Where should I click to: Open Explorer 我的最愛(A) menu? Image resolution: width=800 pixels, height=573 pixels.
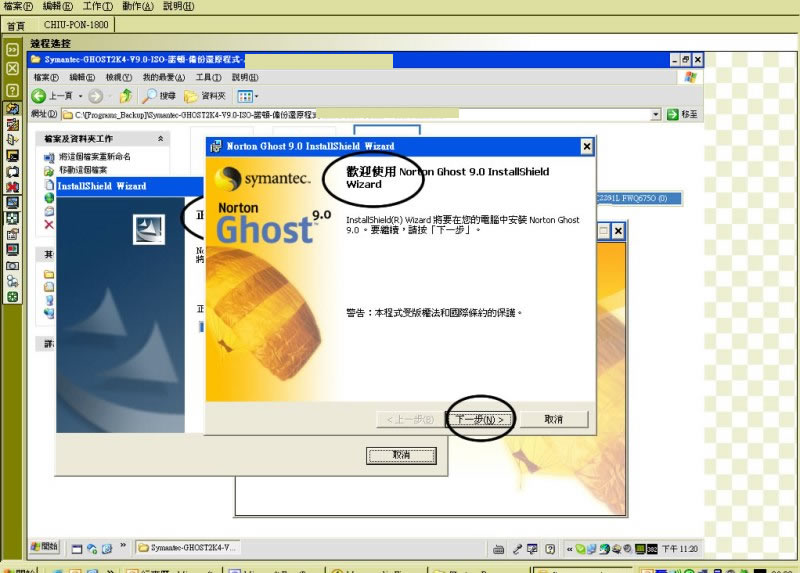[163, 77]
